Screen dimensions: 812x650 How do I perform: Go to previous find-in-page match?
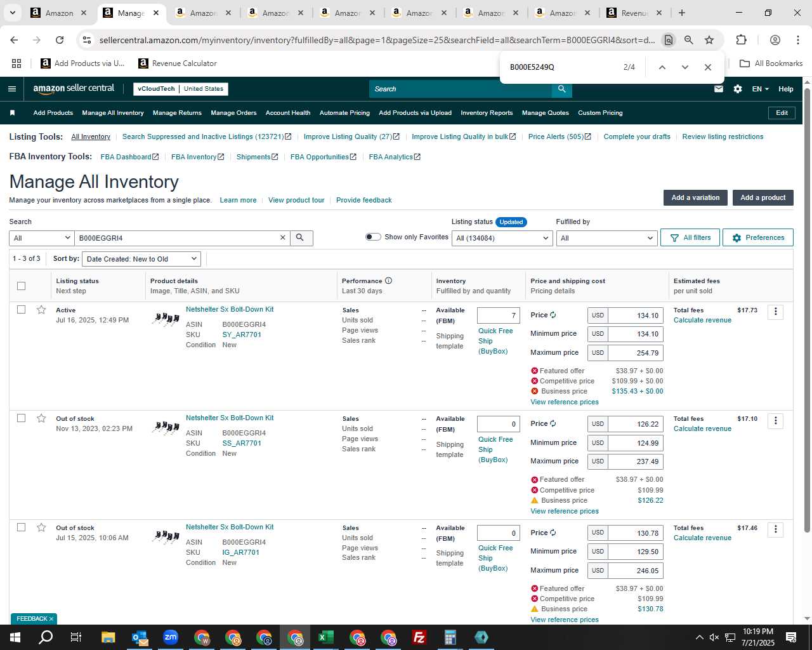pos(662,67)
